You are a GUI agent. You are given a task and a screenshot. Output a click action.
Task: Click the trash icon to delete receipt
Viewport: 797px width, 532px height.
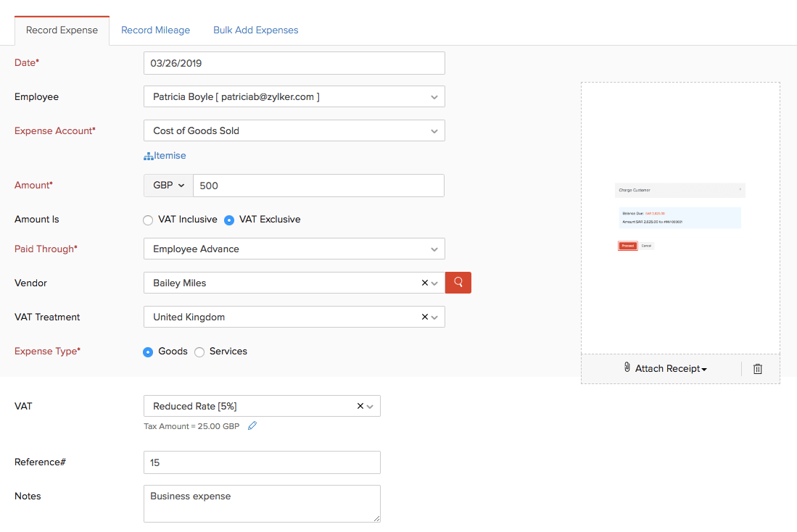(x=757, y=369)
